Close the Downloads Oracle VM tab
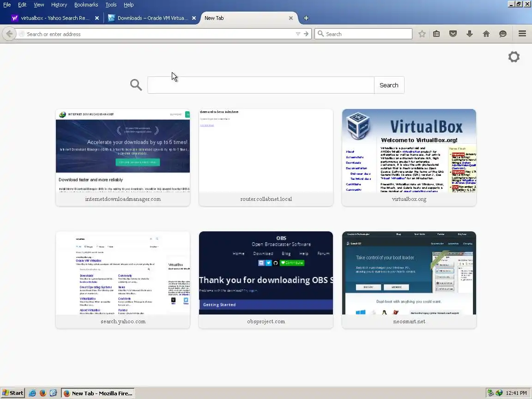 coord(194,18)
